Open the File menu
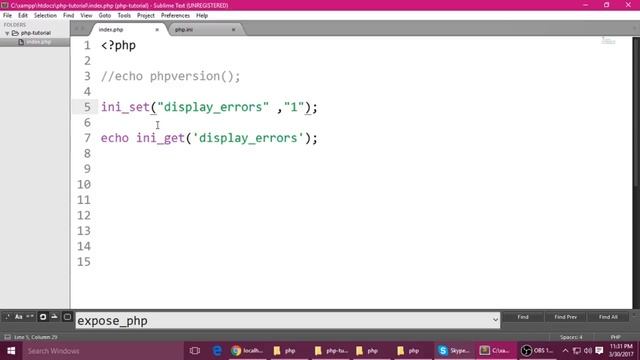This screenshot has height=360, width=640. click(7, 16)
